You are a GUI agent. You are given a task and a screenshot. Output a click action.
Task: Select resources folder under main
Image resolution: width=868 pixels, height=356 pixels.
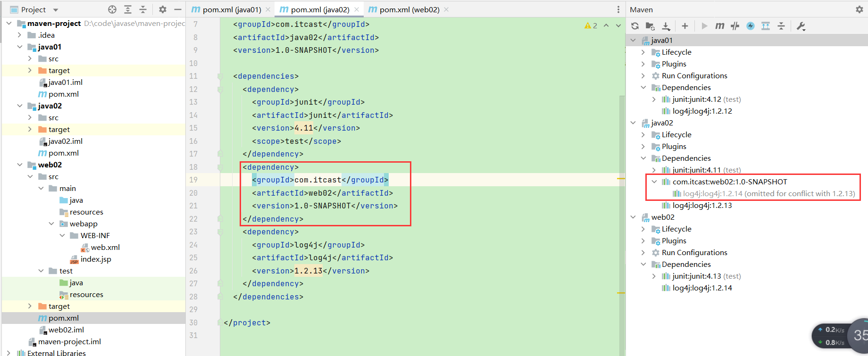pos(81,212)
